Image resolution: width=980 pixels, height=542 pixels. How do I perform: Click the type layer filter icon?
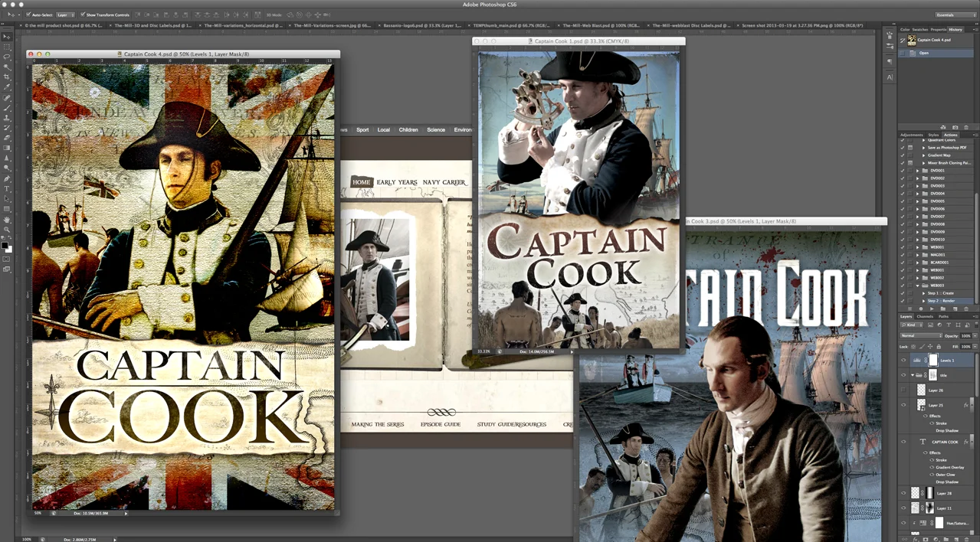[949, 325]
